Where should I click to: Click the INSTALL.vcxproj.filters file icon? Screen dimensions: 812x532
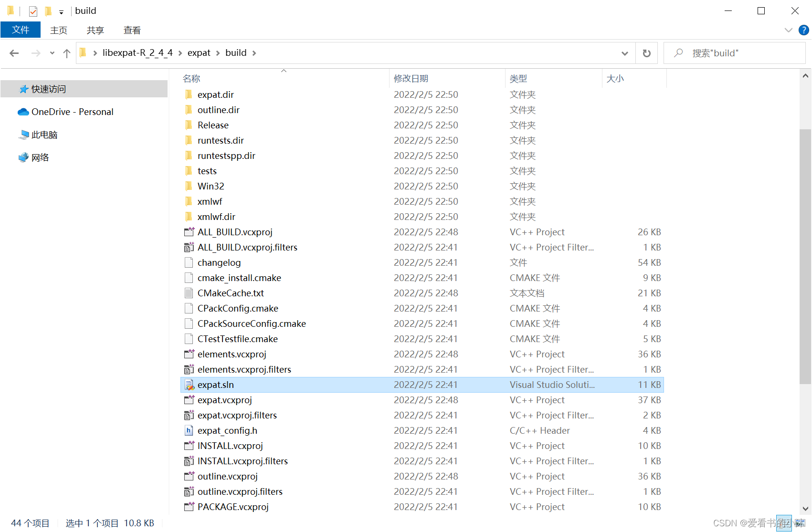pos(189,461)
